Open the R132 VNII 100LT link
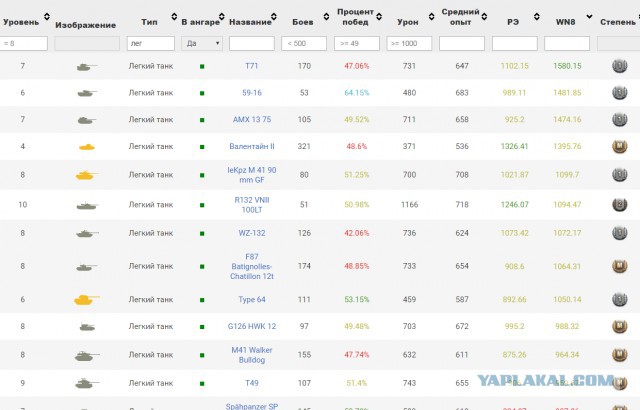Image resolution: width=640 pixels, height=410 pixels. coord(251,205)
